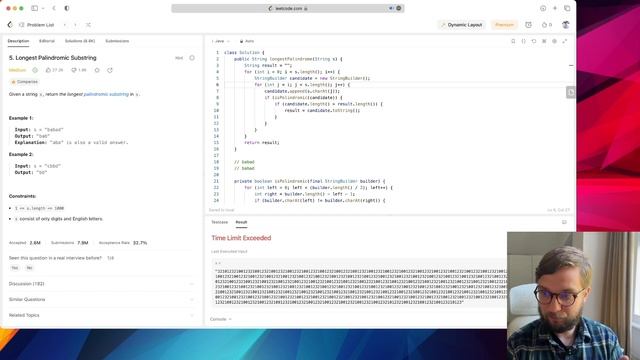Viewport: 640px width, 360px height.
Task: Reset code to default with undo icon
Action: coord(534,41)
